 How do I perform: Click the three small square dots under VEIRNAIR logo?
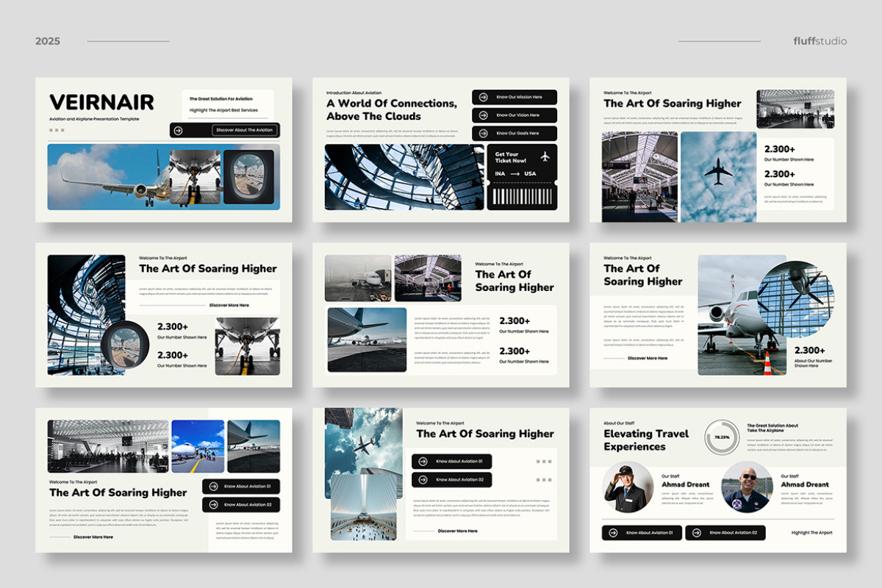(57, 129)
